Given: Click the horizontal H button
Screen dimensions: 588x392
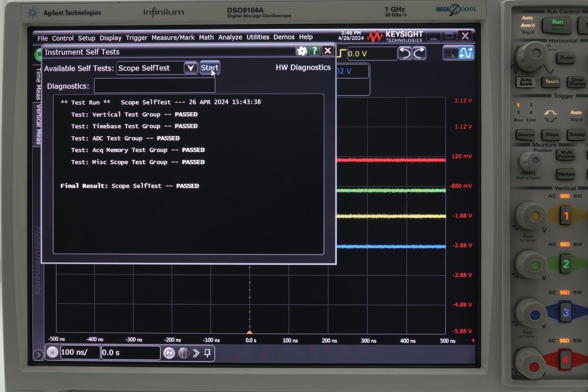Looking at the screenshot, I should pos(53,352).
